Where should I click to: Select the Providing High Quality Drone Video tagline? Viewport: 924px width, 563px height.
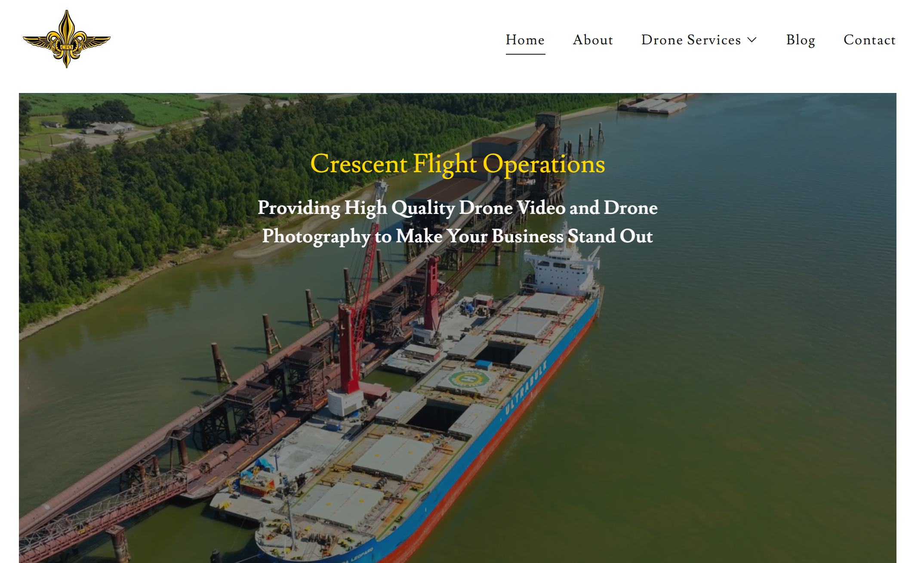coord(458,222)
